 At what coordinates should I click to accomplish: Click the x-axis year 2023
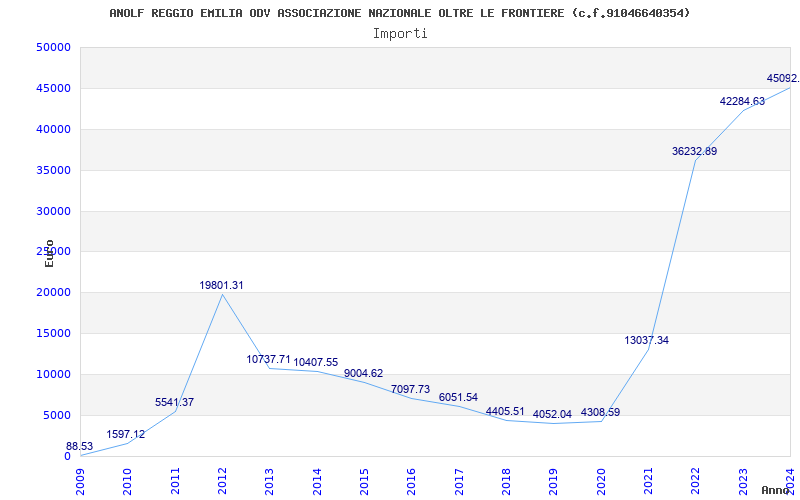click(x=743, y=482)
